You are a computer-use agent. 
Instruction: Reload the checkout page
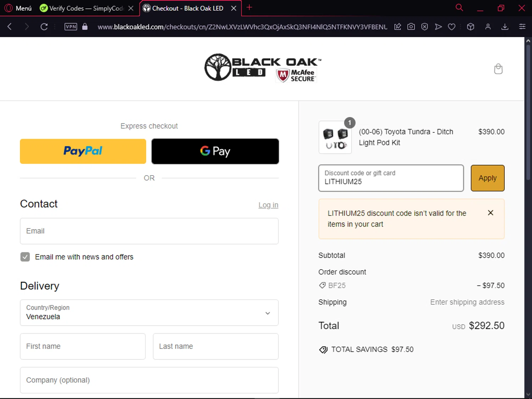coord(44,27)
